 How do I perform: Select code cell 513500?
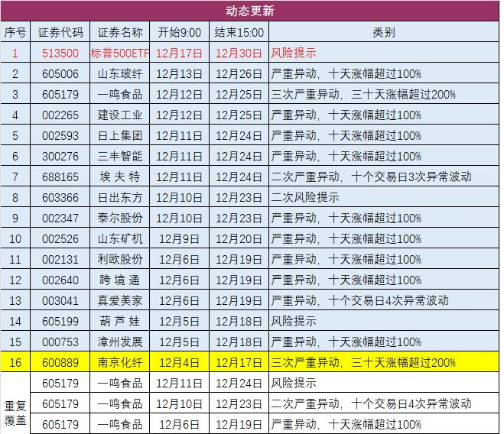click(60, 53)
